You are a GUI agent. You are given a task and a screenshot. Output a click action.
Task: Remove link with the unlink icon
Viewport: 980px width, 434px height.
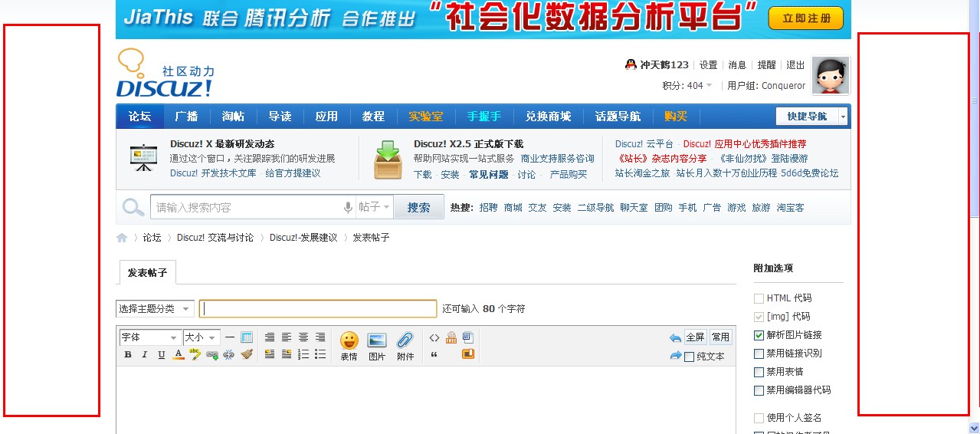click(x=228, y=354)
